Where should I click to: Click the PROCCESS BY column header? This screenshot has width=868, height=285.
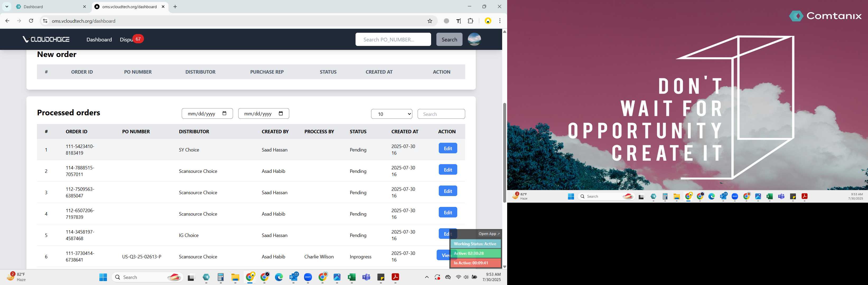(319, 132)
